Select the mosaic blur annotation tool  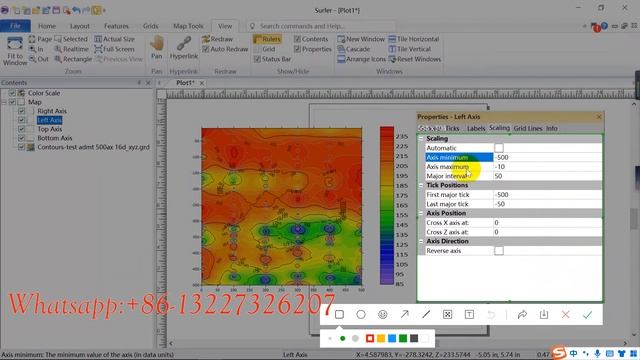click(x=448, y=314)
